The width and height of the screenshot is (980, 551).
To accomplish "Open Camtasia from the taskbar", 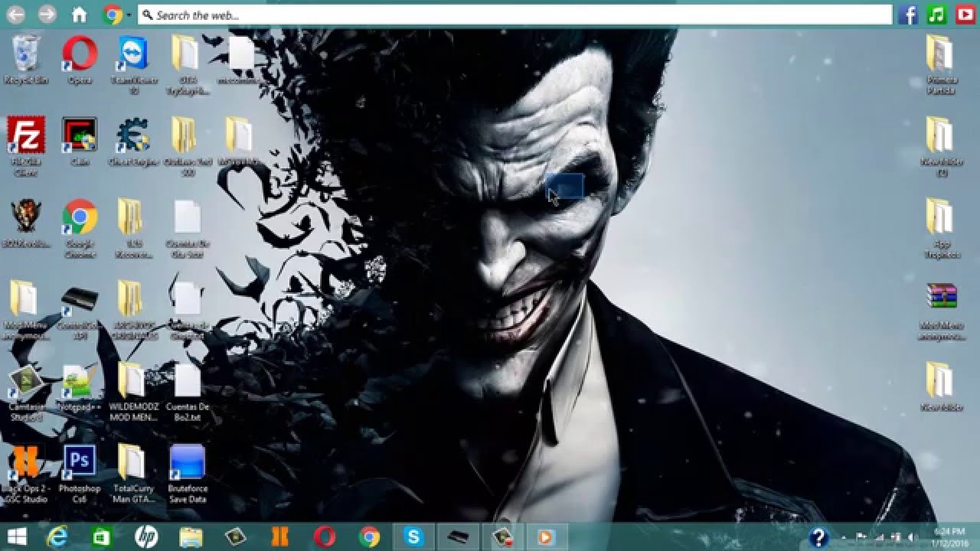I will [x=235, y=537].
